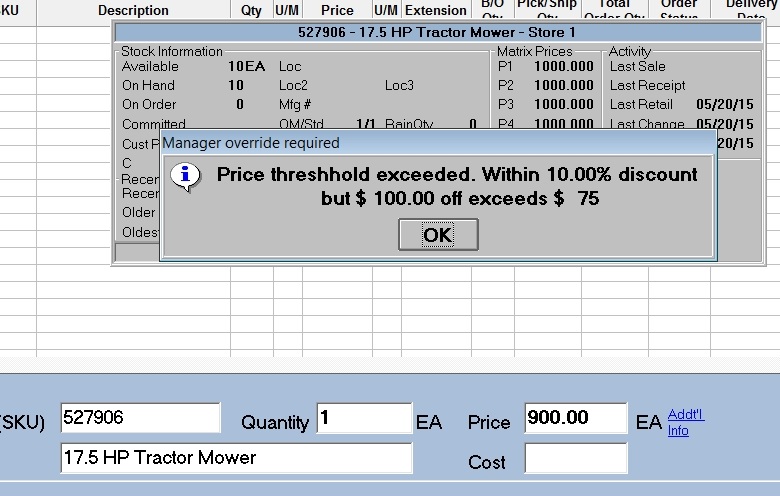
Task: Click the stock popup title '527906 - 17.5 HP Tractor Mower - Store 1'
Action: (x=438, y=32)
